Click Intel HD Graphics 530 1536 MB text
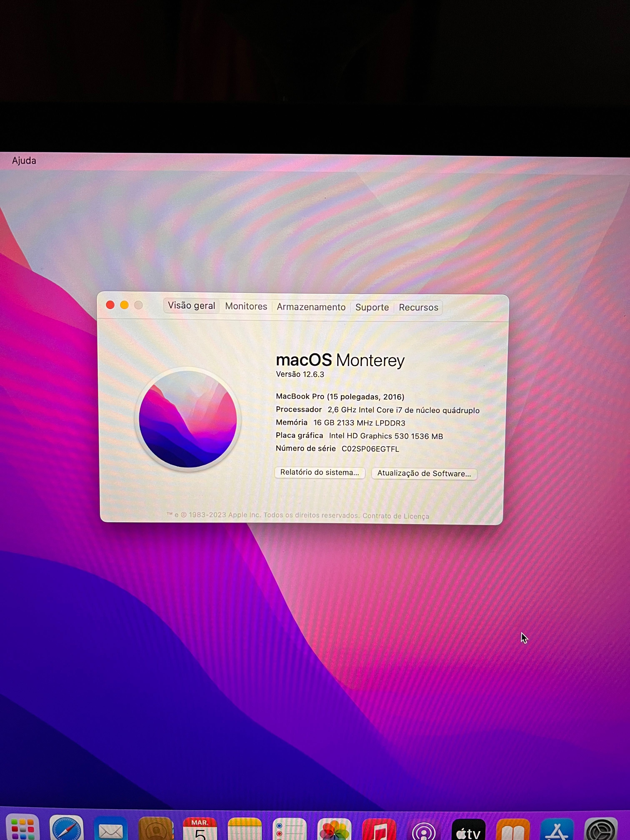630x840 pixels. click(386, 436)
